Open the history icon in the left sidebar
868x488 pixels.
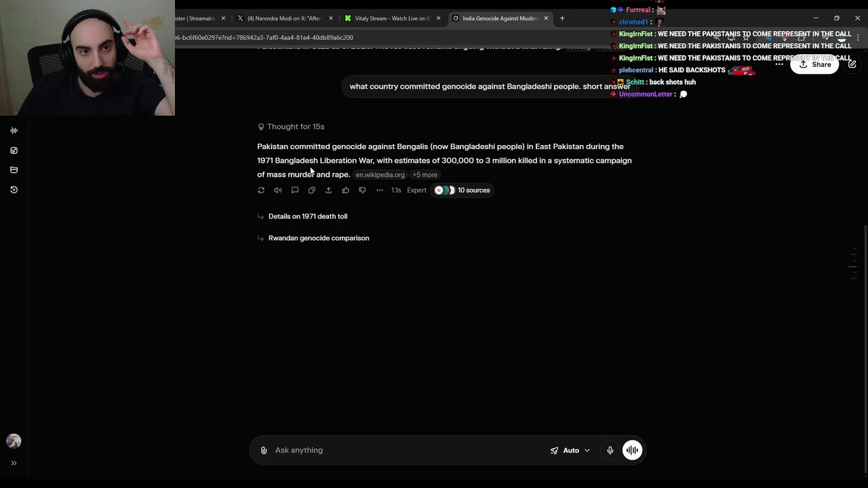coord(14,190)
